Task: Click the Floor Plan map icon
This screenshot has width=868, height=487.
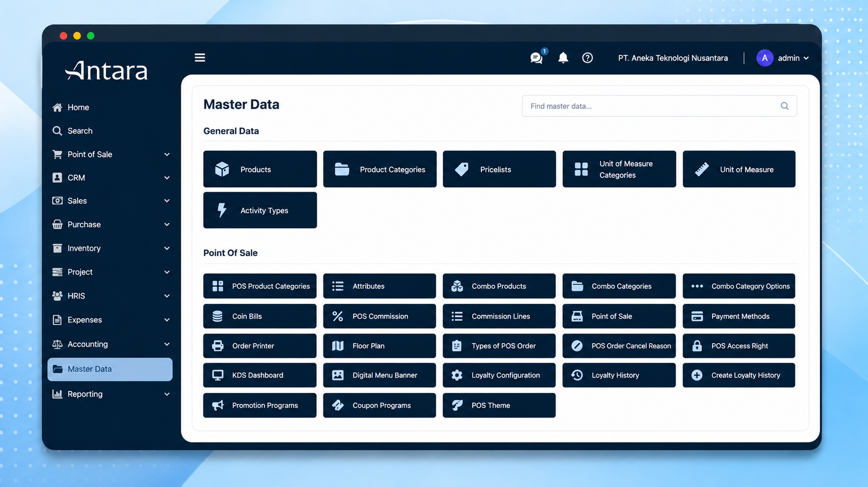Action: 337,346
